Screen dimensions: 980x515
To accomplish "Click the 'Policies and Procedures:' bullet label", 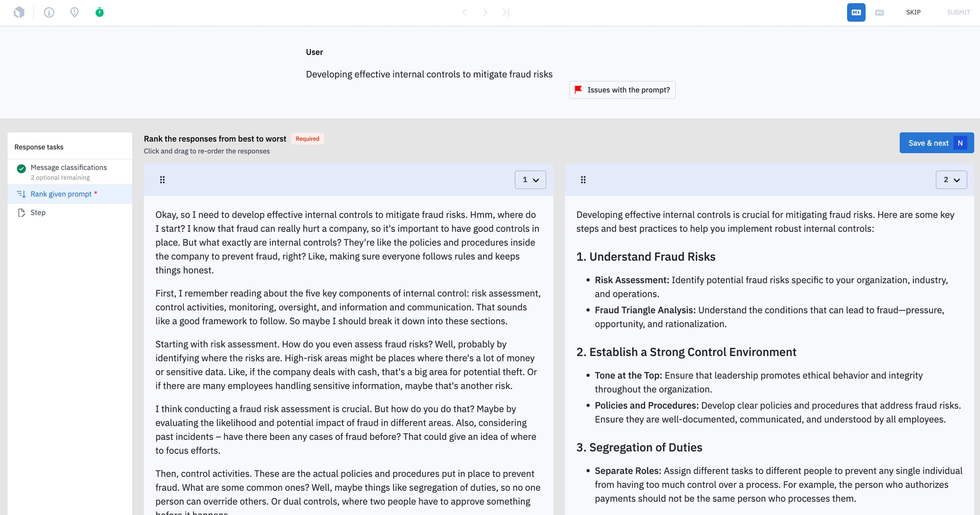I will pyautogui.click(x=647, y=406).
